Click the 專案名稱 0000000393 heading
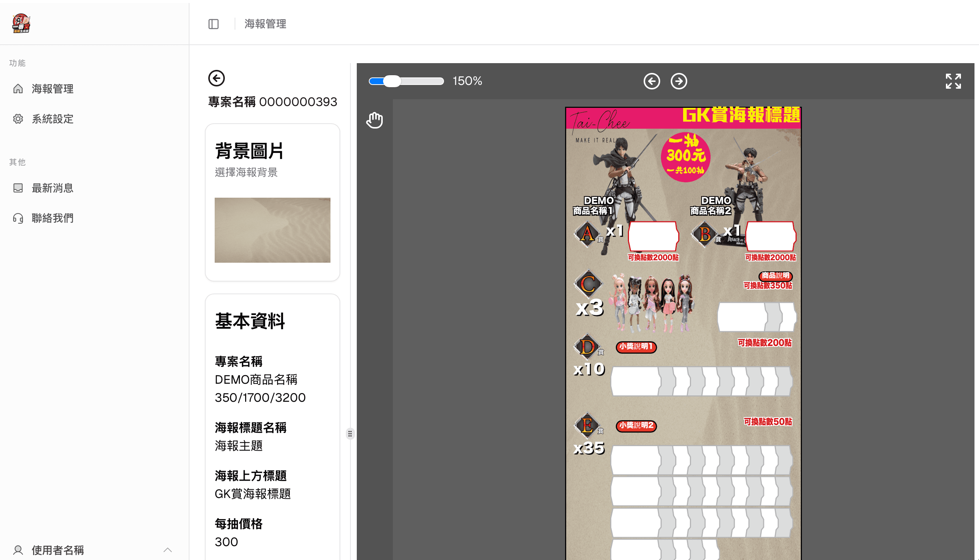This screenshot has width=979, height=560. click(x=272, y=102)
